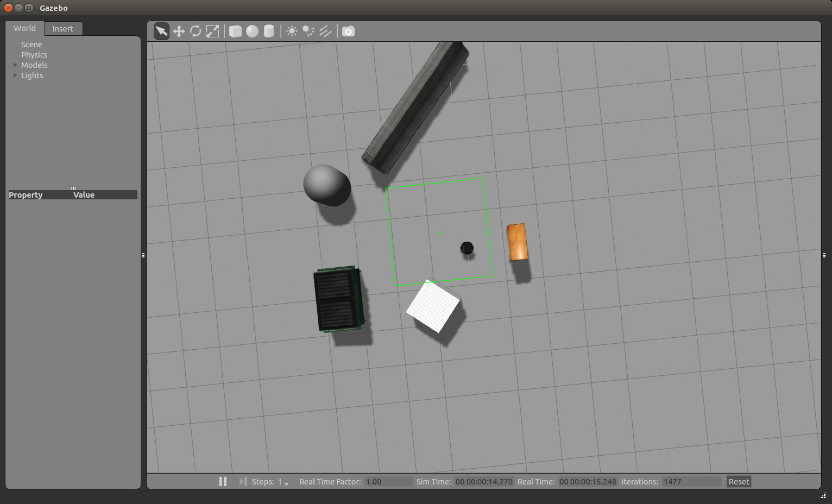This screenshot has height=504, width=832.
Task: Click the Iterations value field
Action: click(x=691, y=482)
